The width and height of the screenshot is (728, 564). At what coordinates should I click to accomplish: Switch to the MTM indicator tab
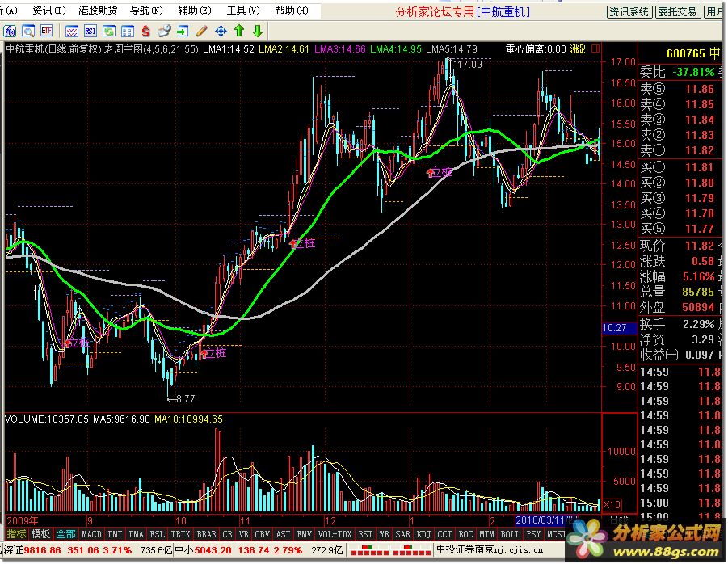pos(486,534)
